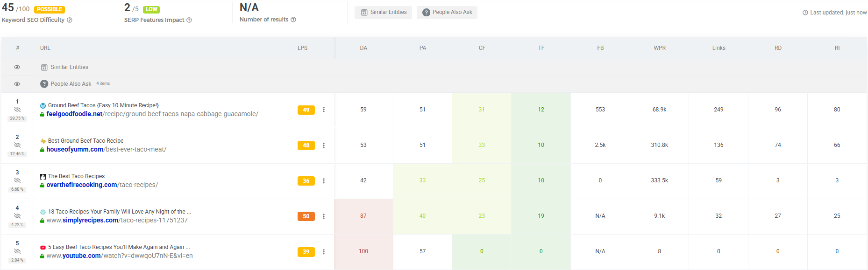Open three-dot menu for feelgoodfoodie.net row
The image size is (868, 270).
pos(324,110)
